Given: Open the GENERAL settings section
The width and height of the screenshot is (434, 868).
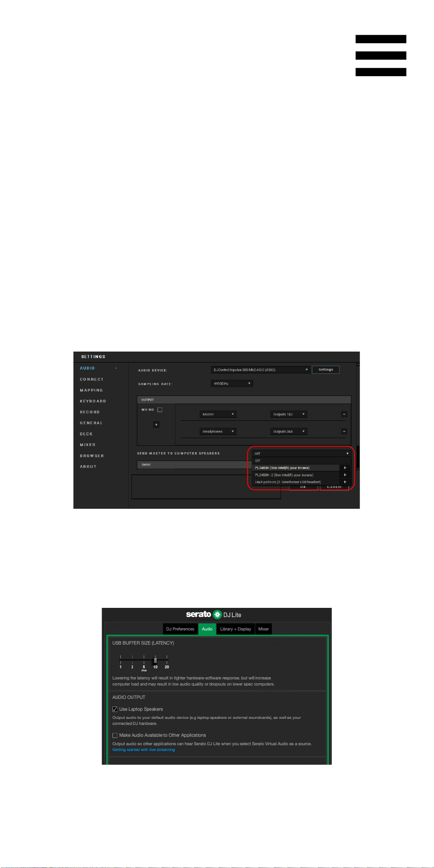Looking at the screenshot, I should pyautogui.click(x=91, y=423).
